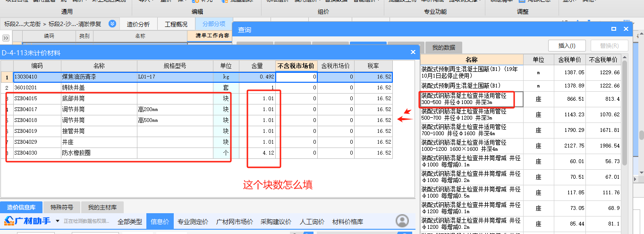Select 检查井 300-500 井径Φ1000 井深3m item

471,99
